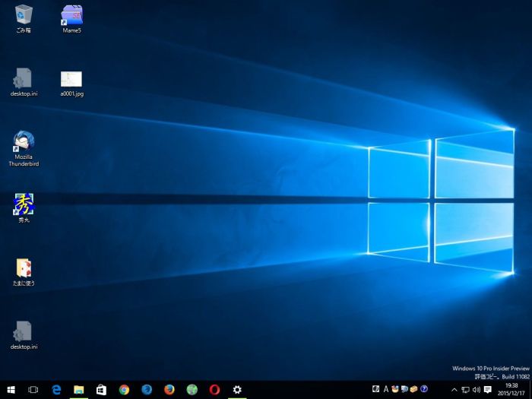Open the ごみ箱 recycle bin icon
Screen dimensions: 532x399
(24, 14)
